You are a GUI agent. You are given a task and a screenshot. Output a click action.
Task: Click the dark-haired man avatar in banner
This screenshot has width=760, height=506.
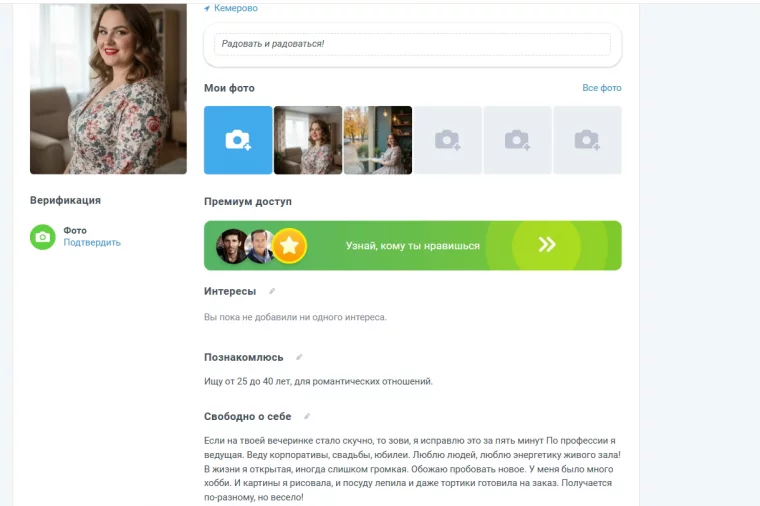click(232, 246)
